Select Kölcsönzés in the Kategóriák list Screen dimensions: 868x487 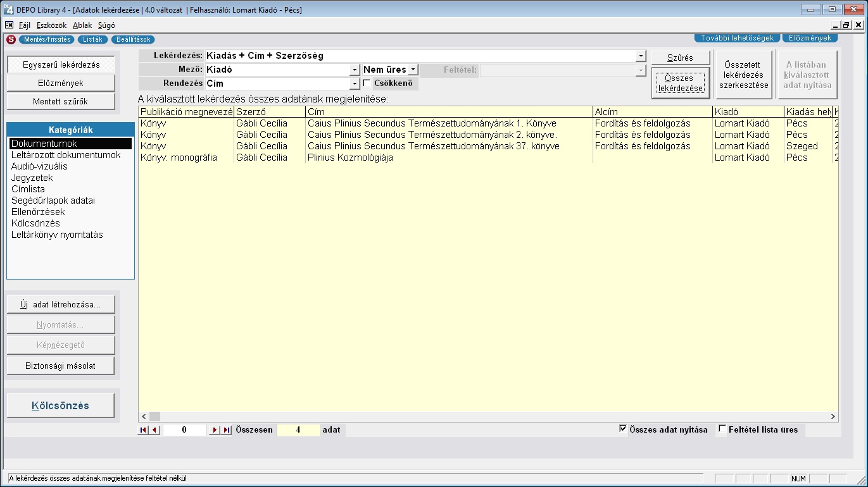click(35, 223)
